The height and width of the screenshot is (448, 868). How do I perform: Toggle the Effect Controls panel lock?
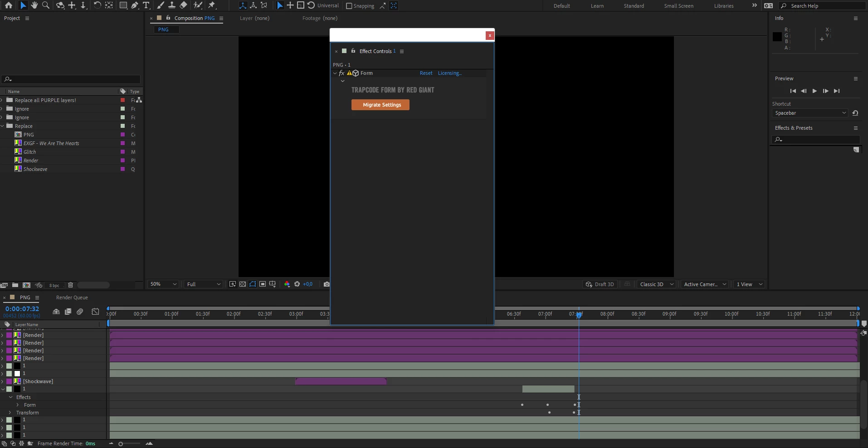(353, 51)
